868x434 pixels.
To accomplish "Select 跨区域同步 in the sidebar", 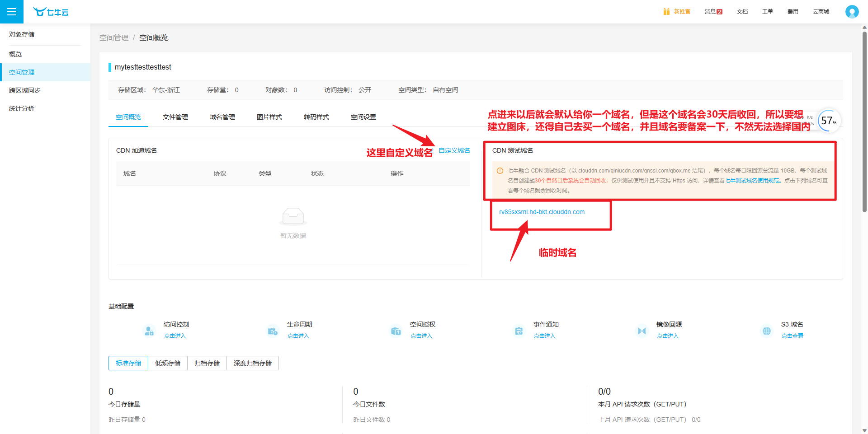I will [45, 90].
